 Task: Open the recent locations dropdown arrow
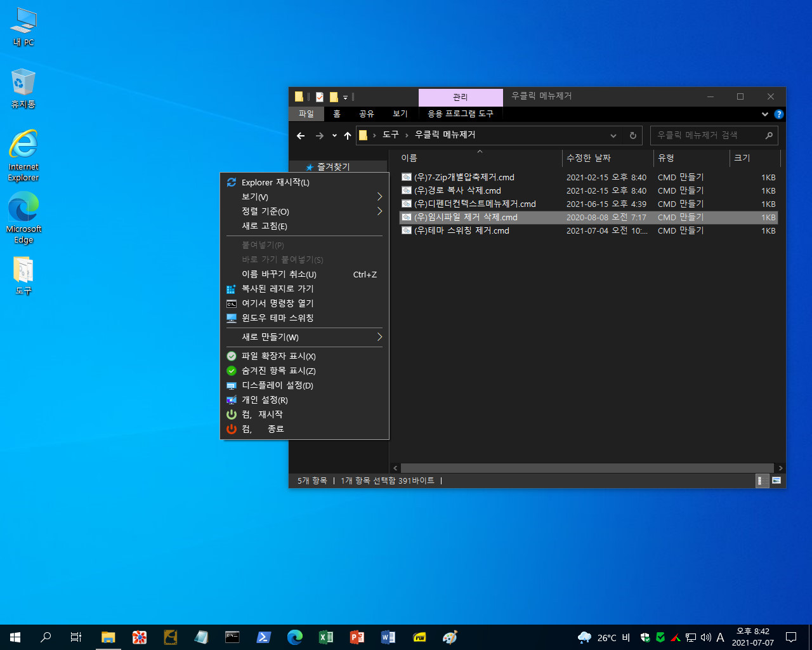point(334,135)
